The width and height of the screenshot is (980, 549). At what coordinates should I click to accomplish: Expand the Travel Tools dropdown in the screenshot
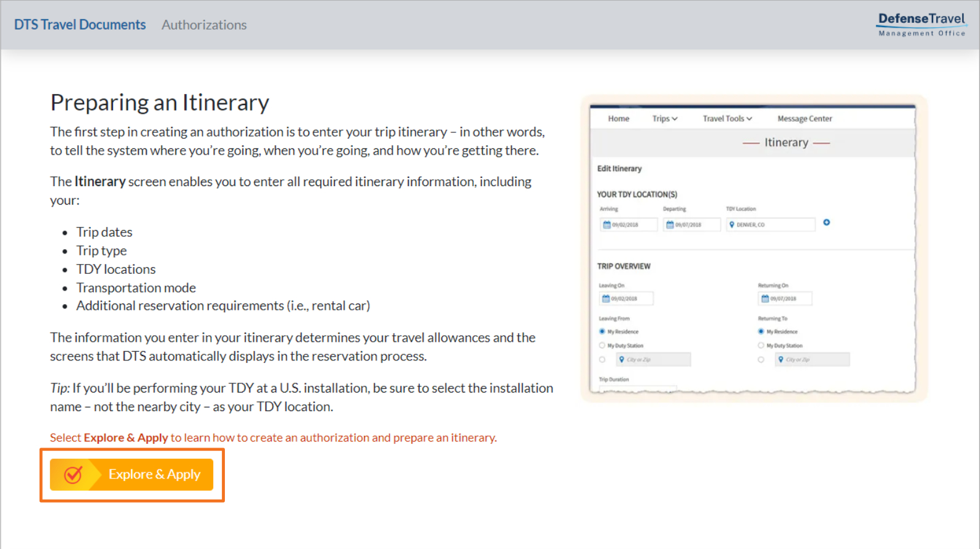pyautogui.click(x=727, y=119)
